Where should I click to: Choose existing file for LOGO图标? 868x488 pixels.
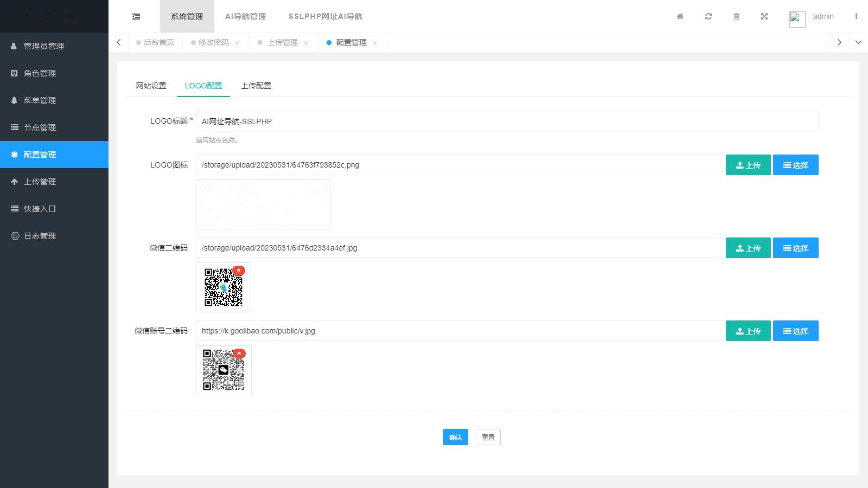795,165
